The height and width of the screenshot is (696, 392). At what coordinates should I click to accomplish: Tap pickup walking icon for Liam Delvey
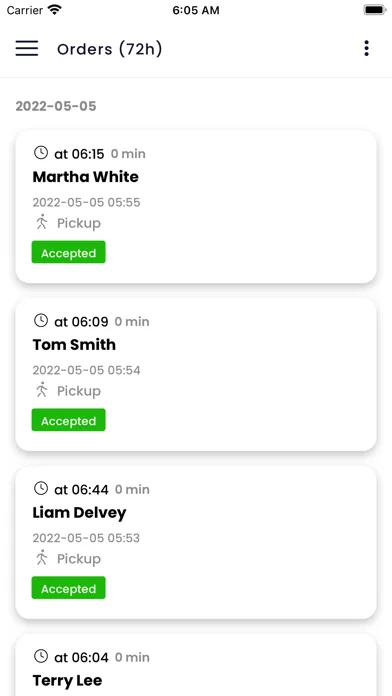42,558
